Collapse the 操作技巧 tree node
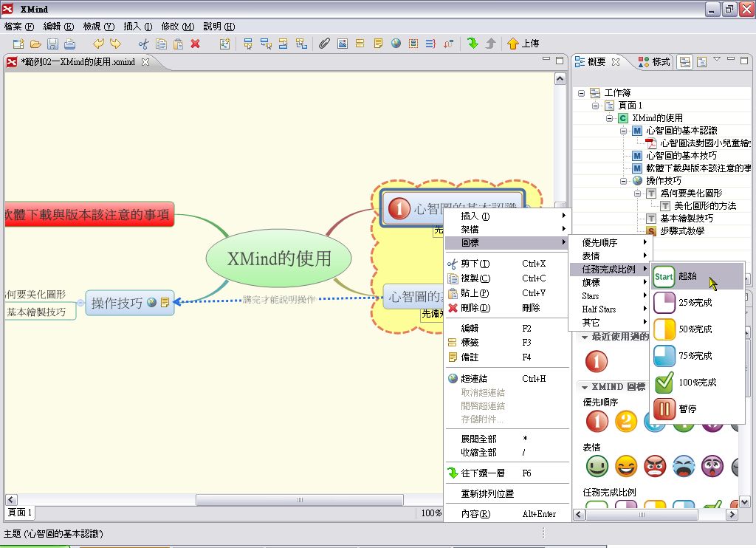Screen dimensions: 756x548 point(623,181)
